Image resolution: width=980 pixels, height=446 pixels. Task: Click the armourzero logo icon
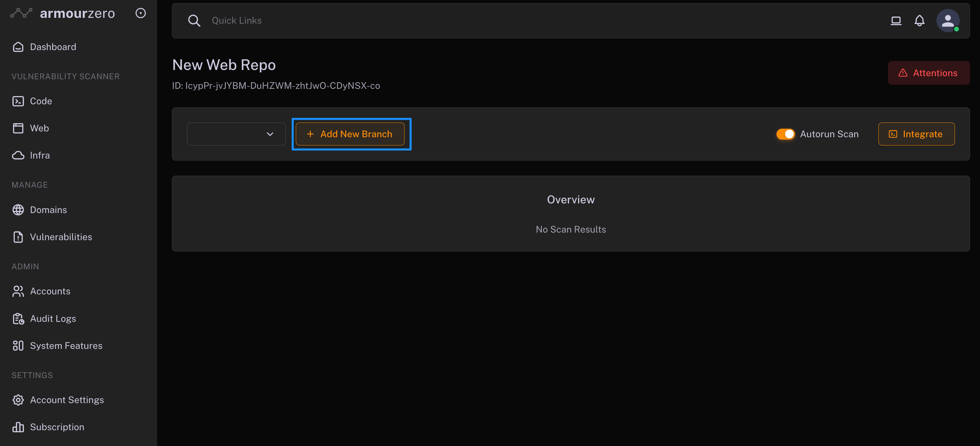(x=21, y=13)
